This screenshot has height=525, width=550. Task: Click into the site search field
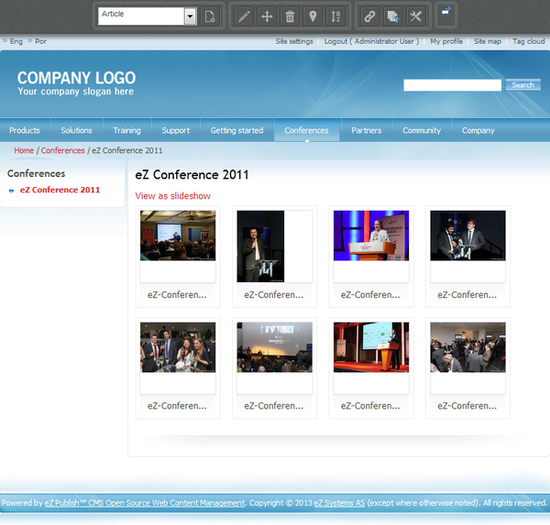(452, 85)
